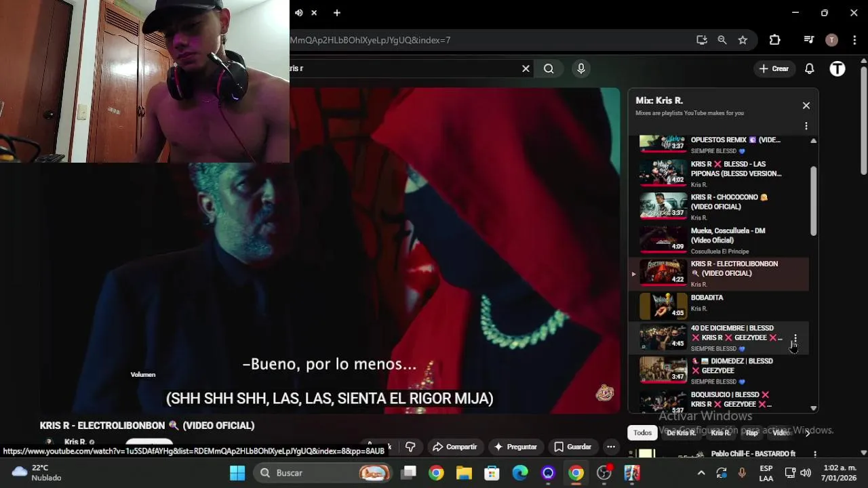Show hidden system tray icons
The image size is (868, 488).
[x=701, y=473]
